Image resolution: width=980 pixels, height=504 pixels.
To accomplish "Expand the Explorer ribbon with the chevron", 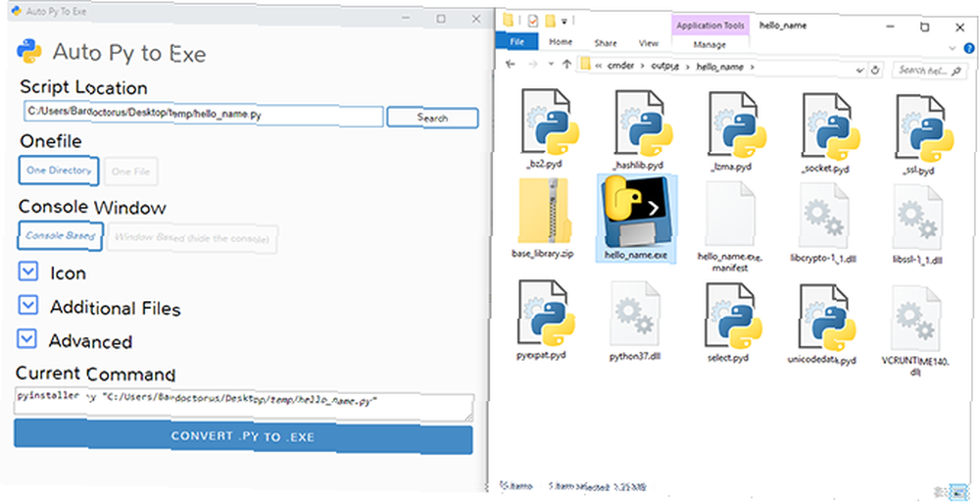I will click(x=953, y=48).
